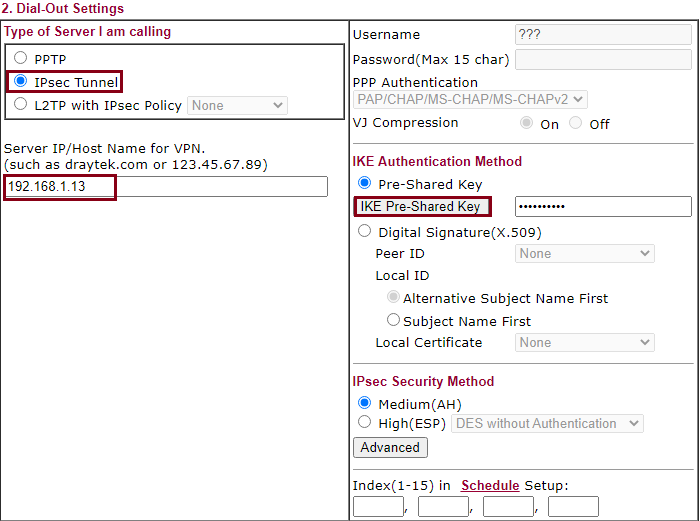The width and height of the screenshot is (700, 521).
Task: Select Digital Signature(X.509) authentication
Action: click(x=364, y=232)
